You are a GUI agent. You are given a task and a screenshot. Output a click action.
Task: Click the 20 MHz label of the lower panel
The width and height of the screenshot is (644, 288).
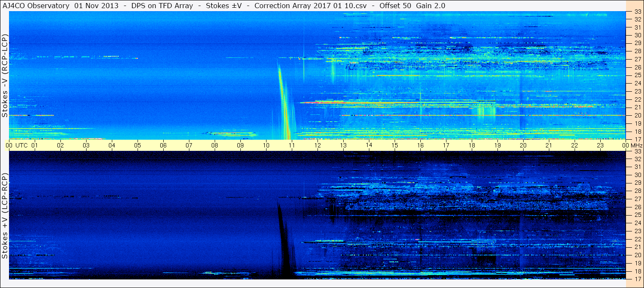(638, 255)
